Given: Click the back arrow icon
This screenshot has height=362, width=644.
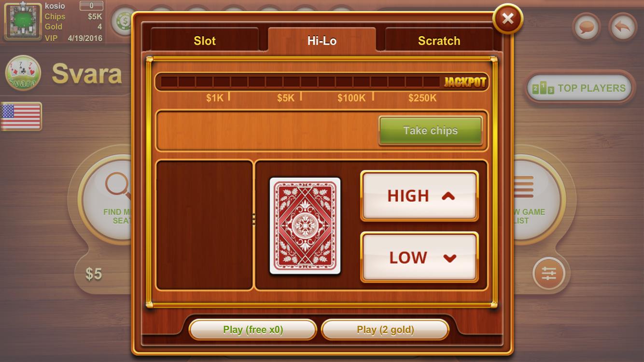Looking at the screenshot, I should click(x=623, y=28).
